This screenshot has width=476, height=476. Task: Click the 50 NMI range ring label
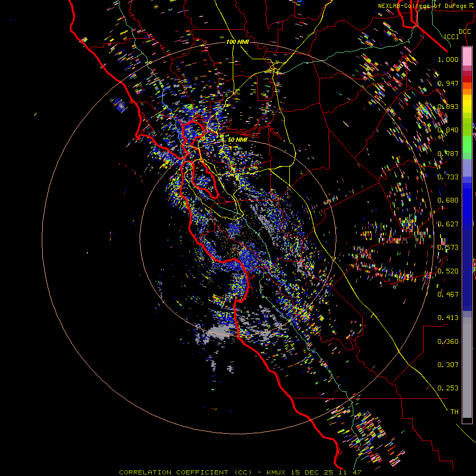point(237,140)
